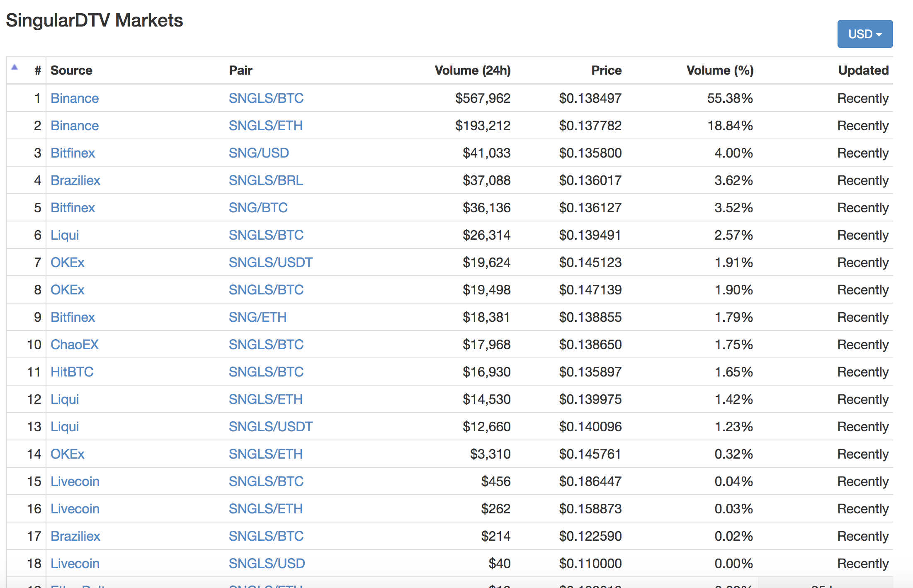The height and width of the screenshot is (588, 913).
Task: Open Bitfinex link in row 3
Action: [73, 153]
